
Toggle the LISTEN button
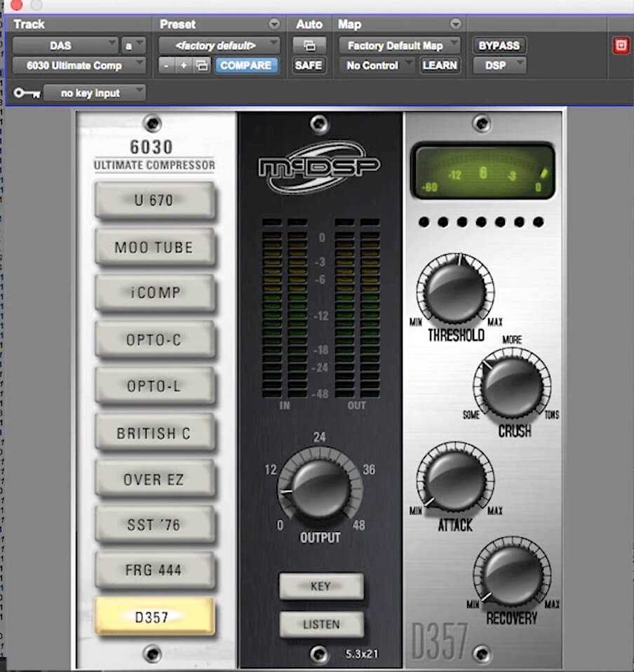click(321, 624)
